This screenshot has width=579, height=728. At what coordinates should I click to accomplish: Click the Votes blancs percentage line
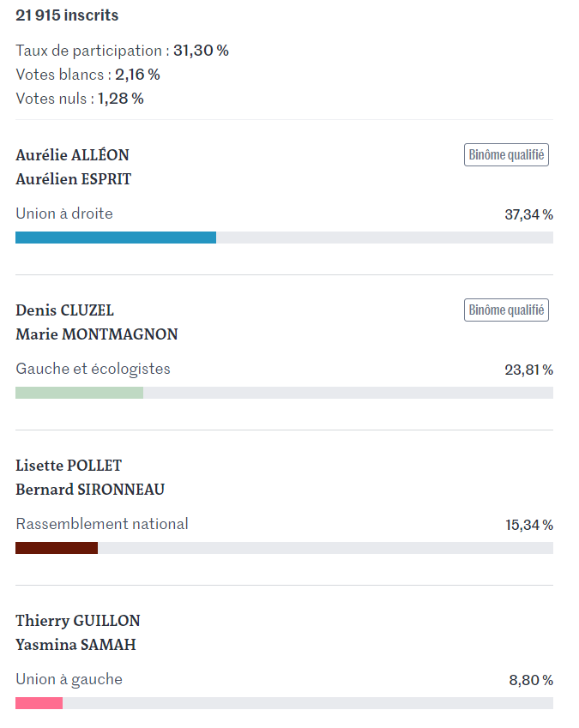coord(87,75)
